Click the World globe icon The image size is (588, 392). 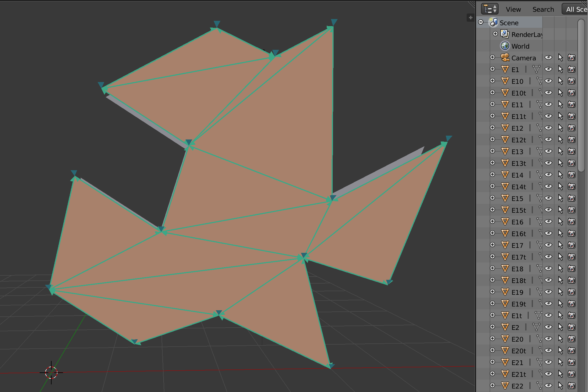point(505,46)
